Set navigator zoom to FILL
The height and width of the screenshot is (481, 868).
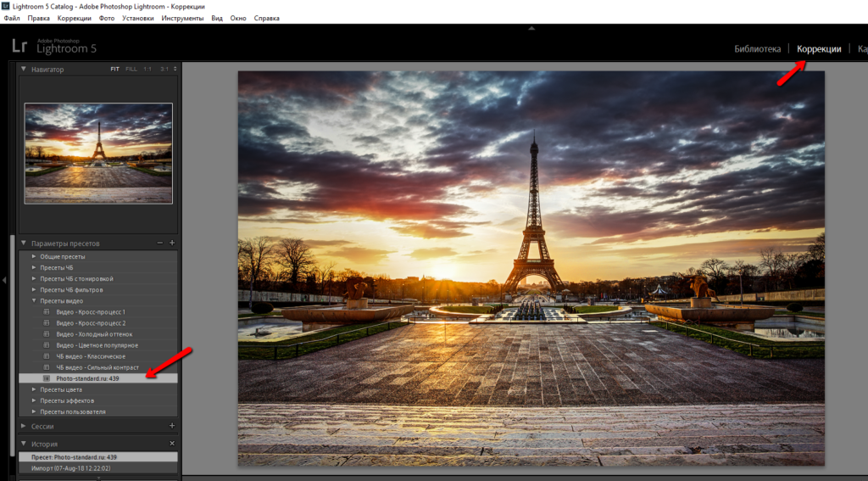pos(131,70)
